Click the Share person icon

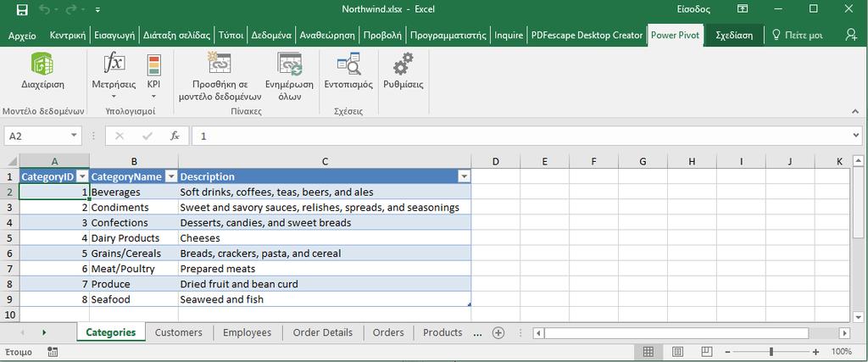(x=851, y=35)
